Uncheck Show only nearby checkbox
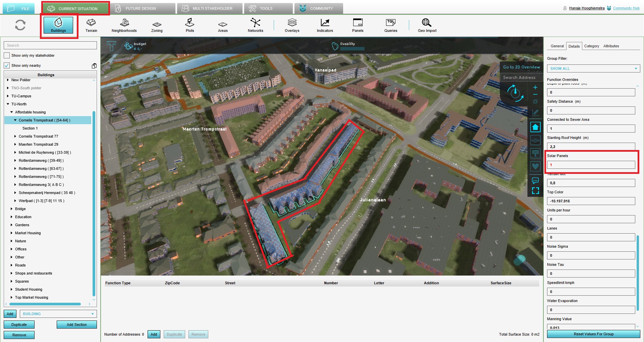 tap(7, 65)
